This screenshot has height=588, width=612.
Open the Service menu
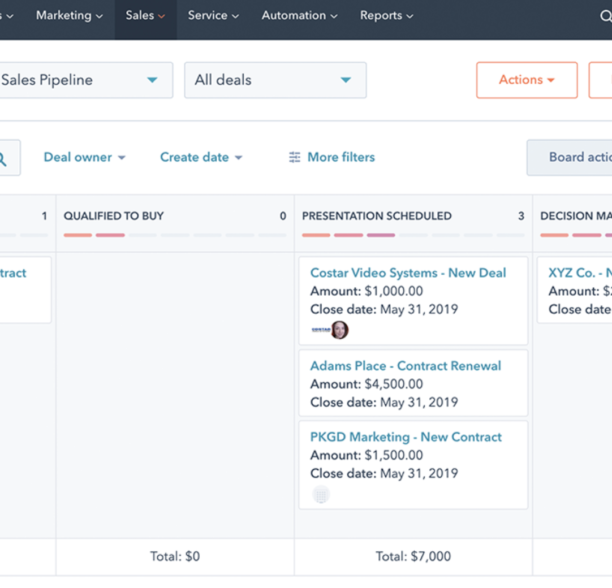click(x=213, y=16)
